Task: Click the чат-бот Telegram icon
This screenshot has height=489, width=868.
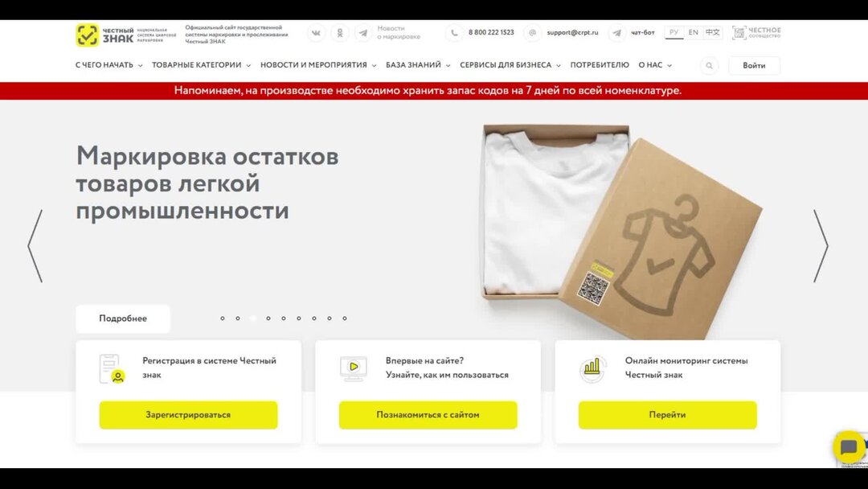Action: (616, 33)
